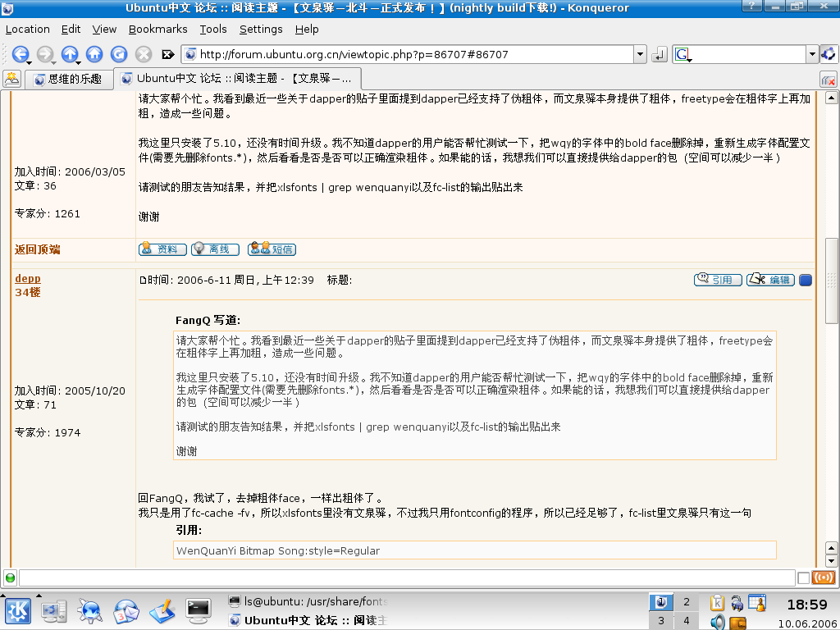Open the Help menu
This screenshot has height=630, width=840.
[307, 29]
